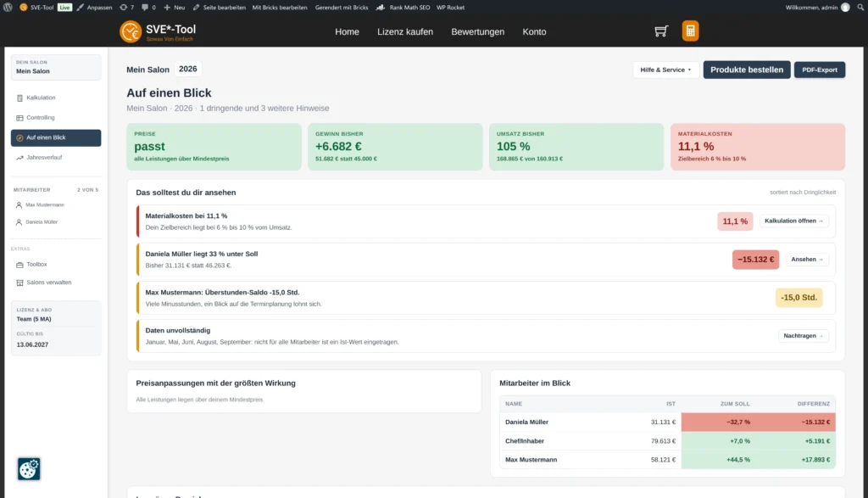The width and height of the screenshot is (868, 498).
Task: Click Nachtragen for incomplete data
Action: point(804,336)
